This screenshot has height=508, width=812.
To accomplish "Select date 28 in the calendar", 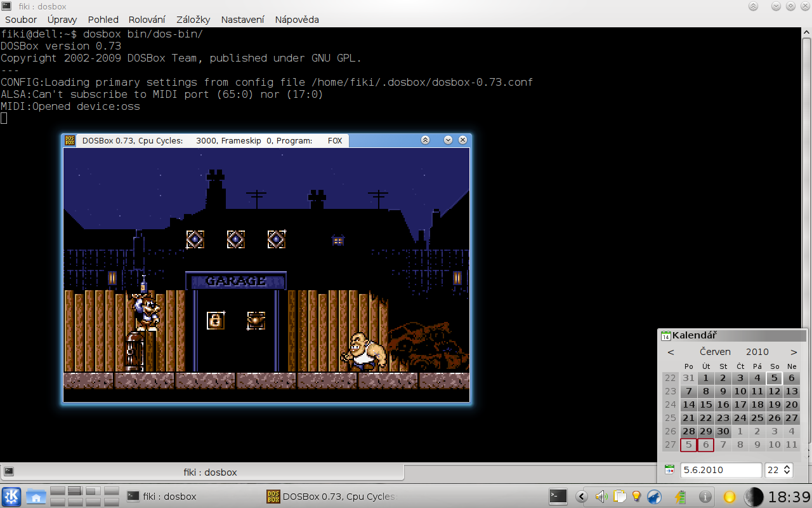I will [x=688, y=431].
